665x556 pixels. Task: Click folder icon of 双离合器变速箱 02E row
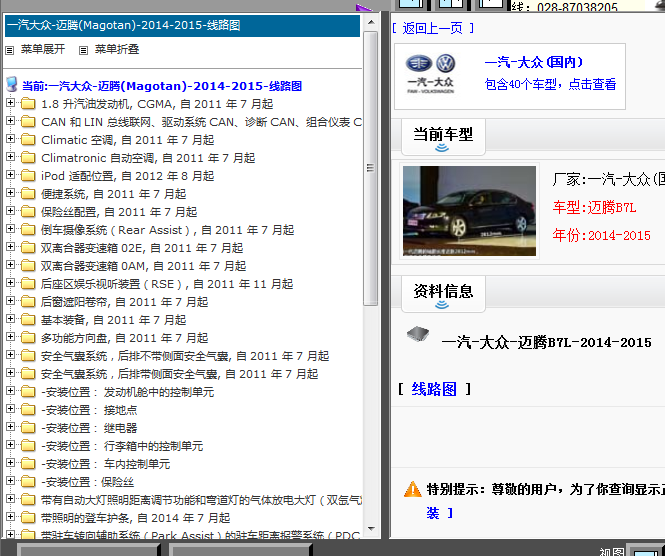(x=28, y=248)
